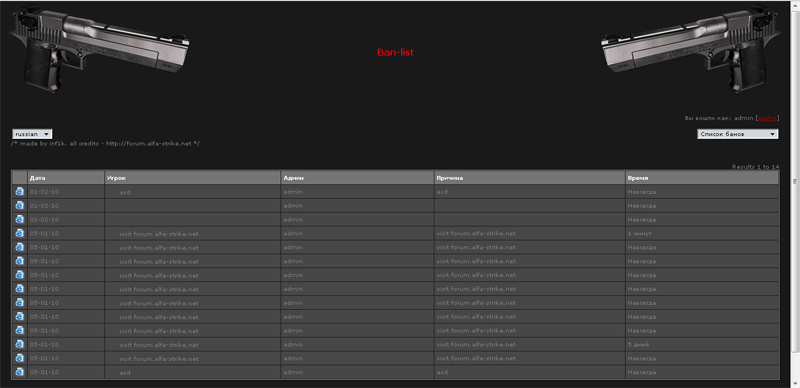Select player asd in the 01-02-10 row
This screenshot has width=800, height=388.
point(125,192)
